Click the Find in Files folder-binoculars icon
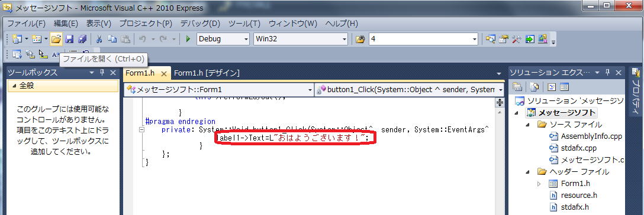This screenshot has width=644, height=215. pyautogui.click(x=360, y=39)
